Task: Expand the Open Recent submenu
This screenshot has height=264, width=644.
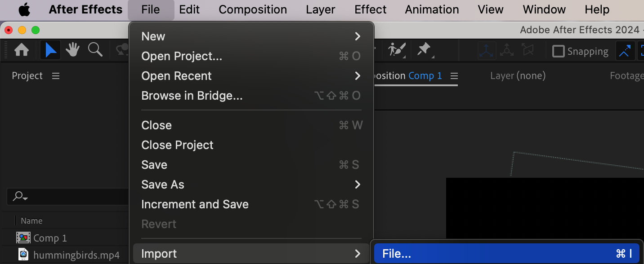Action: point(358,76)
